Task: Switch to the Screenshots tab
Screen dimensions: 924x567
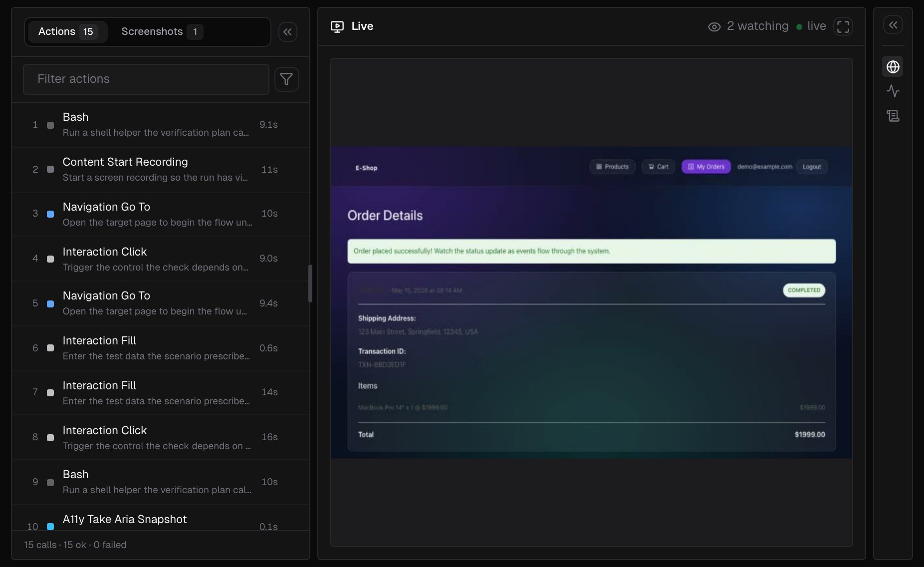Action: coord(162,31)
